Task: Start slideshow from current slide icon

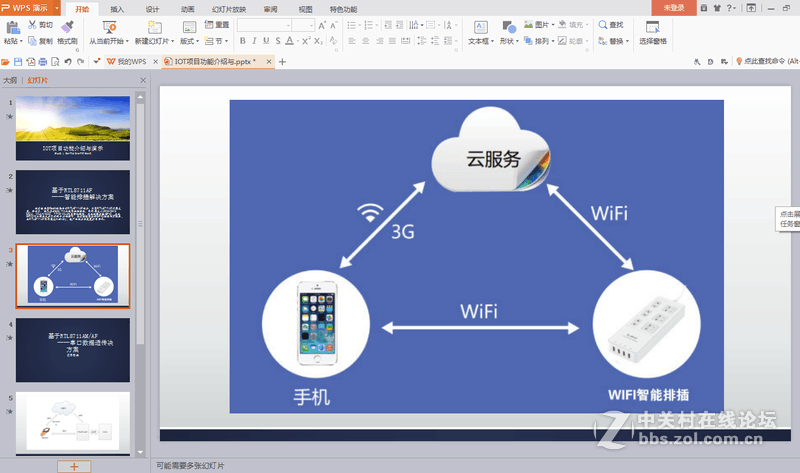Action: (x=109, y=28)
